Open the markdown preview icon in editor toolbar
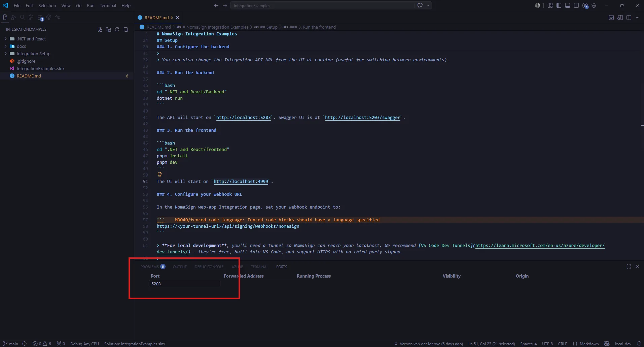 point(611,18)
